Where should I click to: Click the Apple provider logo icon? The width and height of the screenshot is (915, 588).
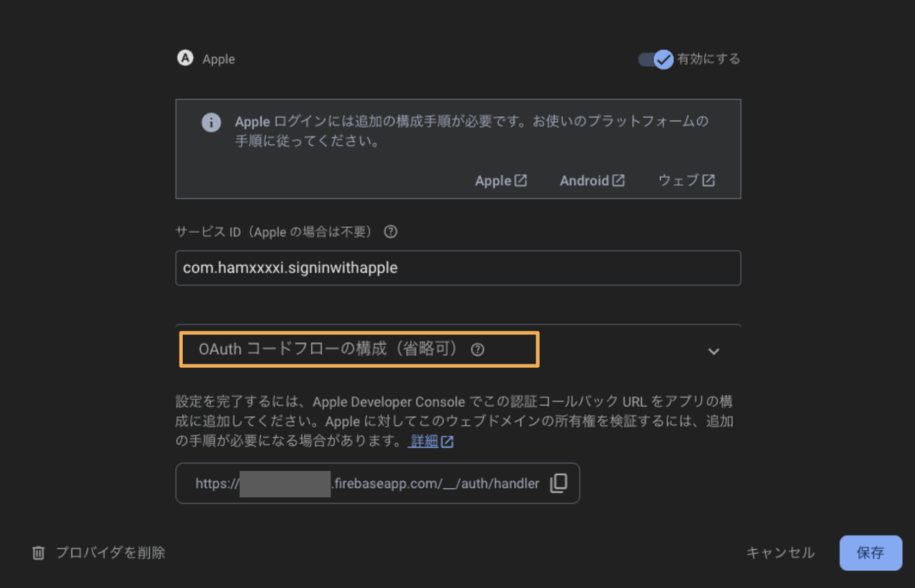[185, 58]
